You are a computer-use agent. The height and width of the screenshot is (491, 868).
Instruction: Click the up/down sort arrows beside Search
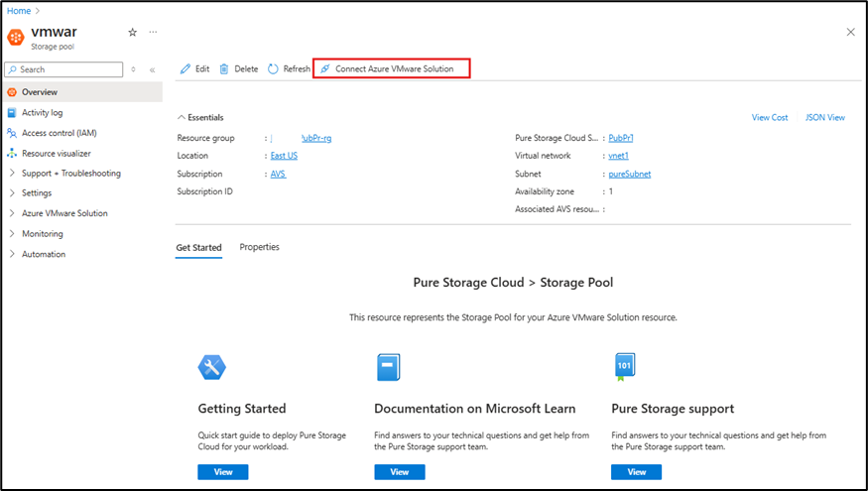[x=133, y=69]
